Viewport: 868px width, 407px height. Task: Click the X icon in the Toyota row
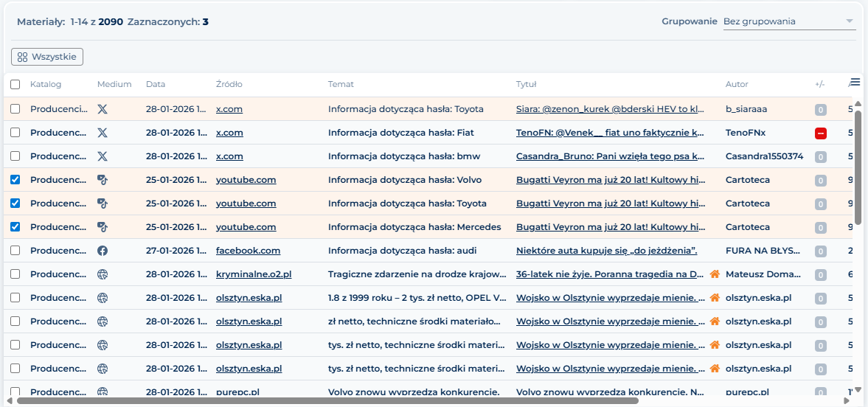coord(103,109)
